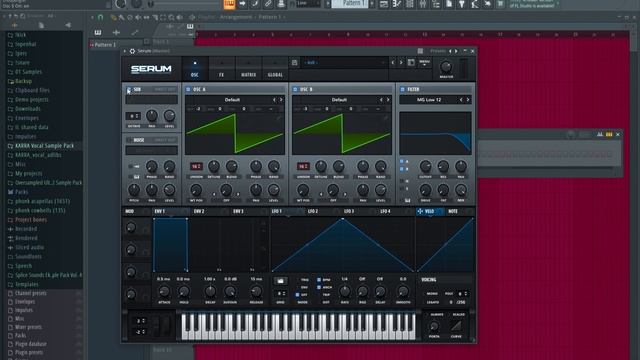Next Serum preset arrow in header
The image size is (640, 360).
(401, 63)
